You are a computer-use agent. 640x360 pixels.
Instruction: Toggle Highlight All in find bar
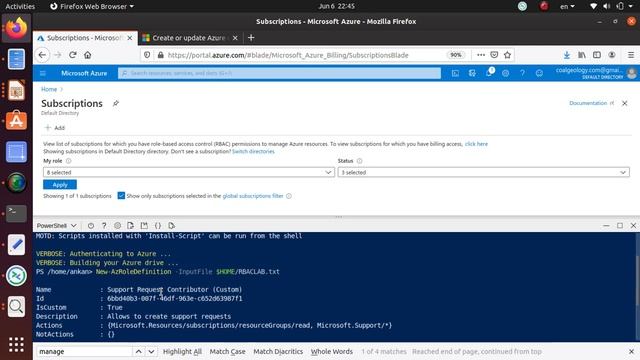pos(182,351)
